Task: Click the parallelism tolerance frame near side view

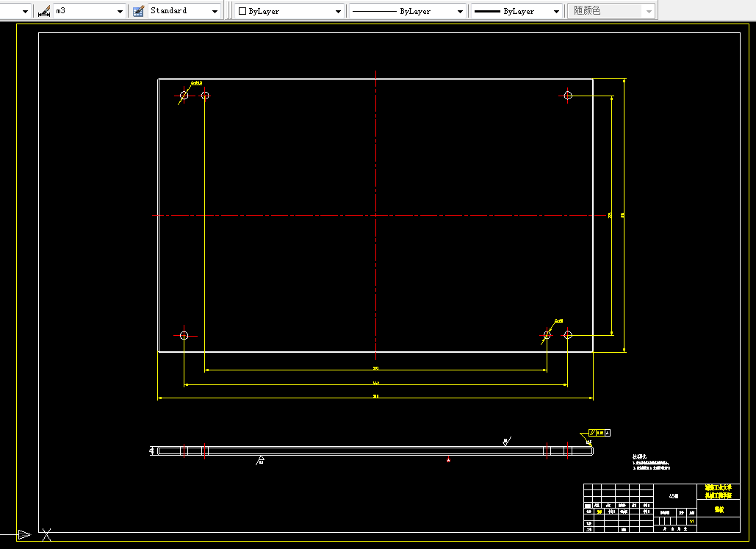Action: tap(600, 433)
